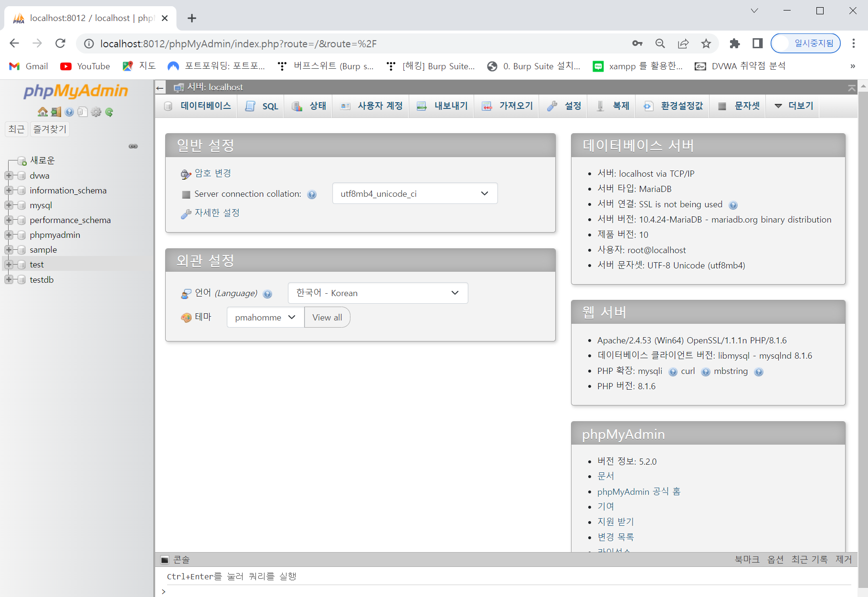The image size is (868, 597).
Task: Go back with the browser back arrow
Action: pos(14,43)
